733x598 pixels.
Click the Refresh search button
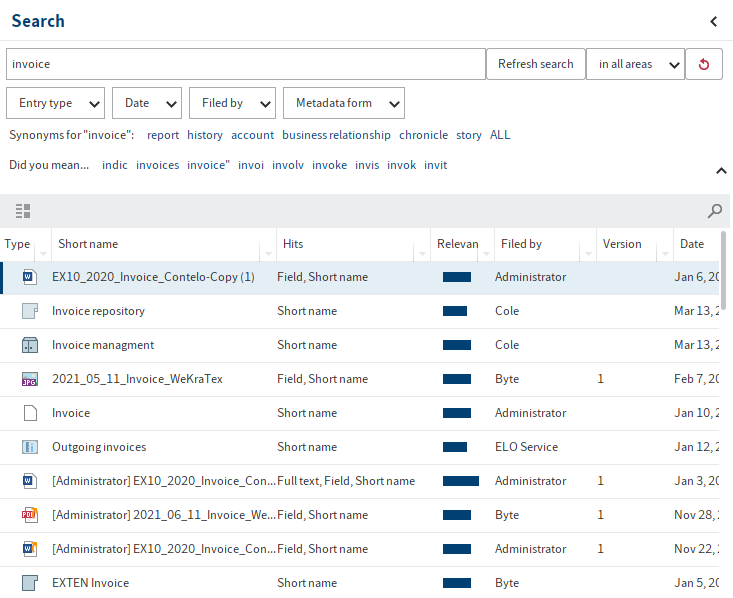[536, 64]
